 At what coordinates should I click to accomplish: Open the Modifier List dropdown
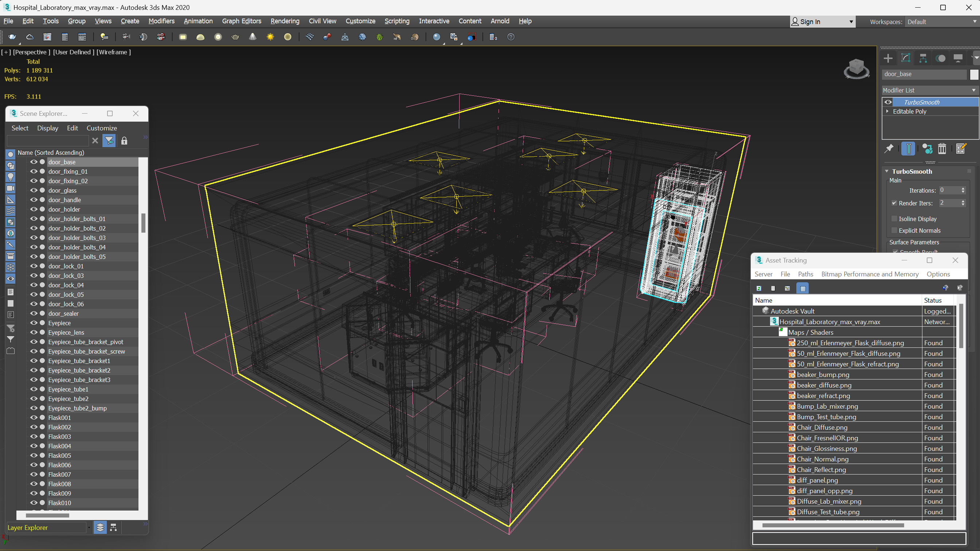(x=929, y=90)
